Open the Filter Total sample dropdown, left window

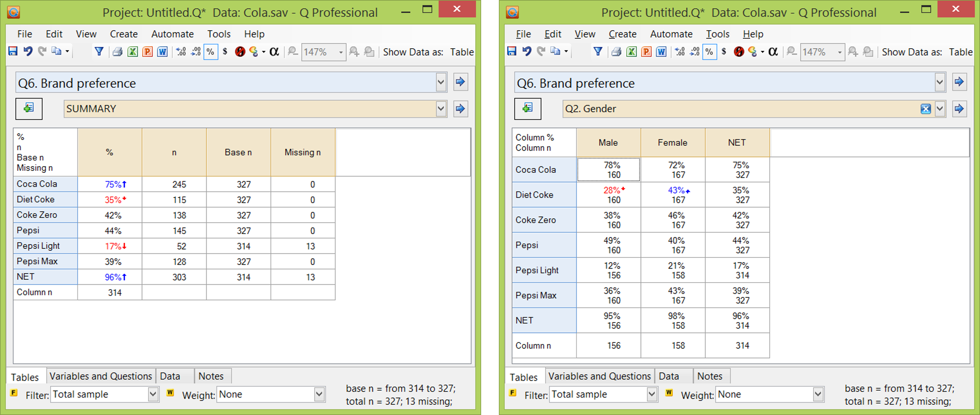coord(153,394)
